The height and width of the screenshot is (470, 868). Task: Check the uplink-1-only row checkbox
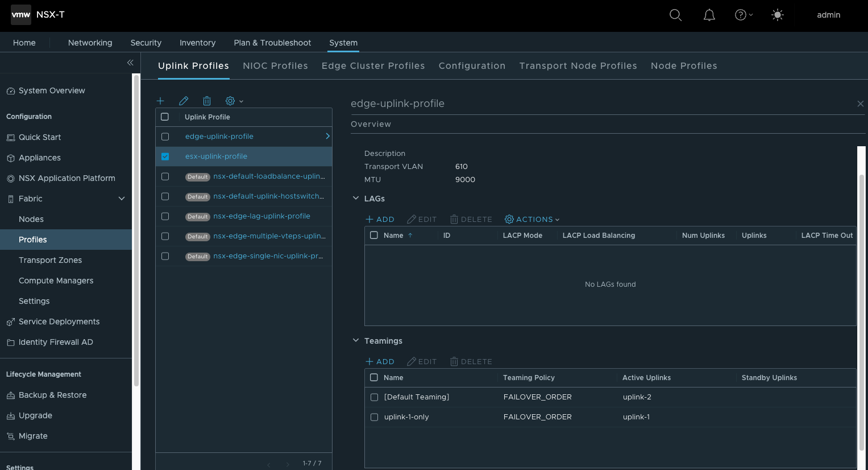[374, 417]
